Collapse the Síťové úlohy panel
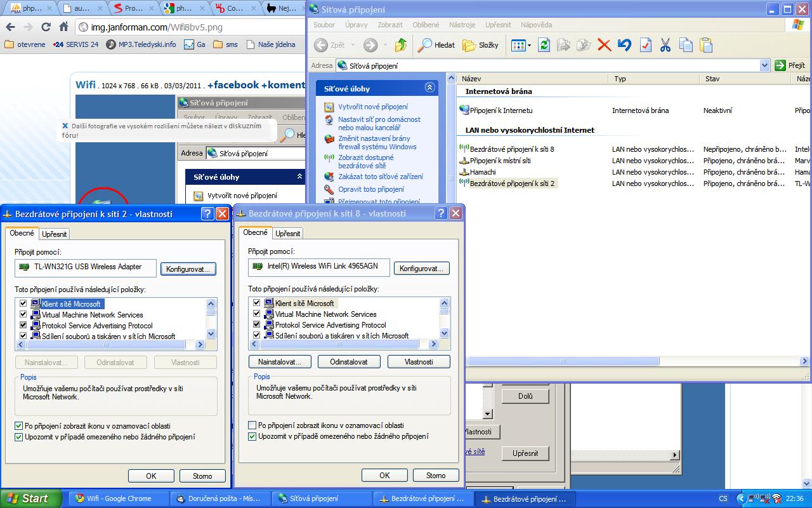Viewport: 812px width, 508px height. [429, 88]
